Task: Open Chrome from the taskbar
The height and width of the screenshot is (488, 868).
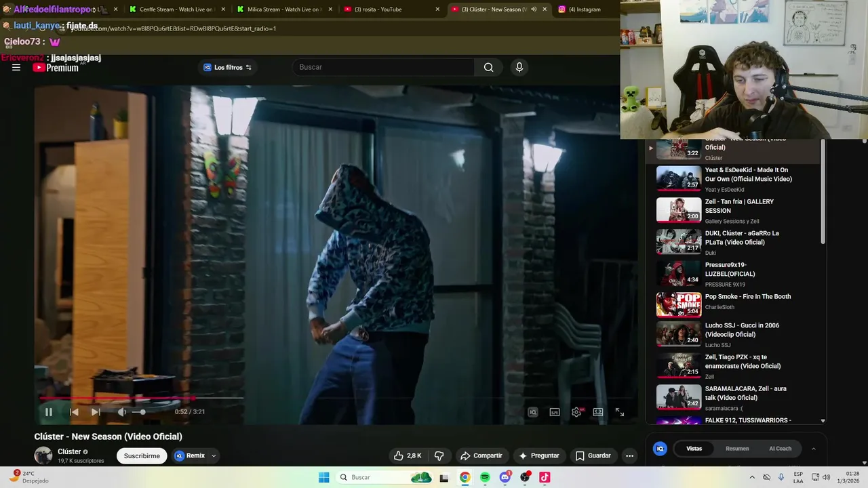Action: pos(465,477)
